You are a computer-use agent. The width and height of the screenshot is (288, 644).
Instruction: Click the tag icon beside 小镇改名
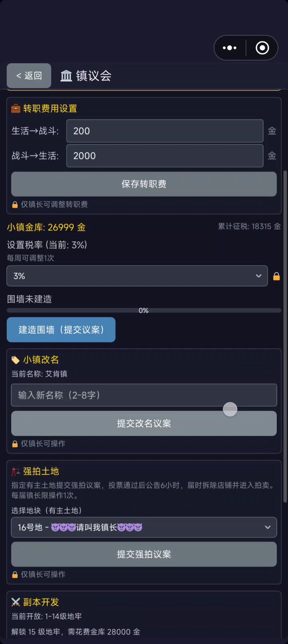point(16,360)
